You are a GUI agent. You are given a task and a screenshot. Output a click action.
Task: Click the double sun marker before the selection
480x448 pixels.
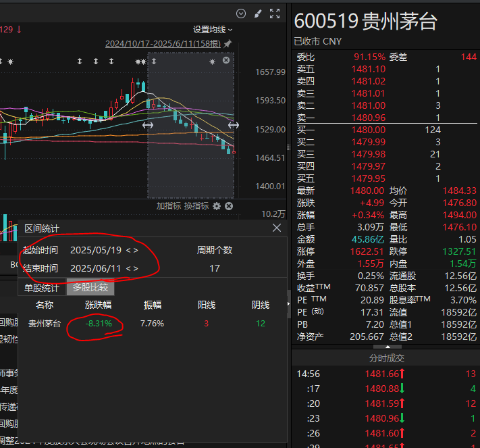140,62
